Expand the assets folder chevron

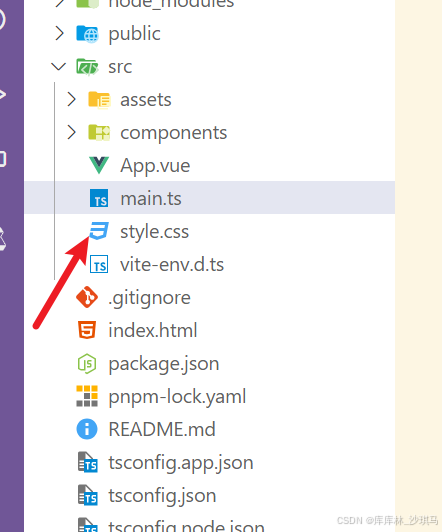tap(72, 99)
